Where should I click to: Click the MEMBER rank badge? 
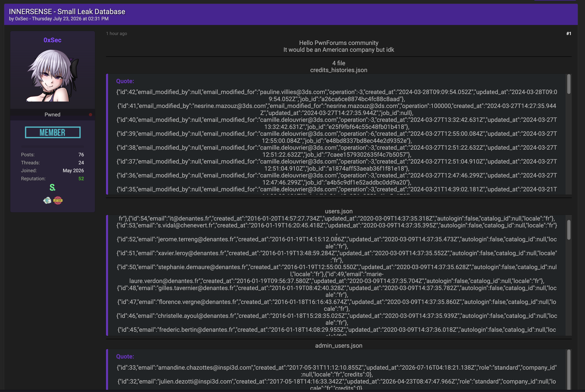click(x=53, y=132)
